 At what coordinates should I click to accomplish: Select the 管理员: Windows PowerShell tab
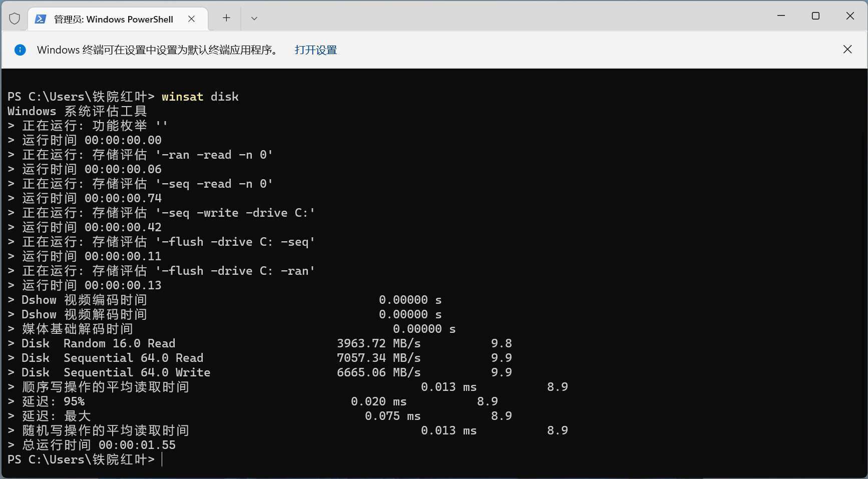coord(118,19)
